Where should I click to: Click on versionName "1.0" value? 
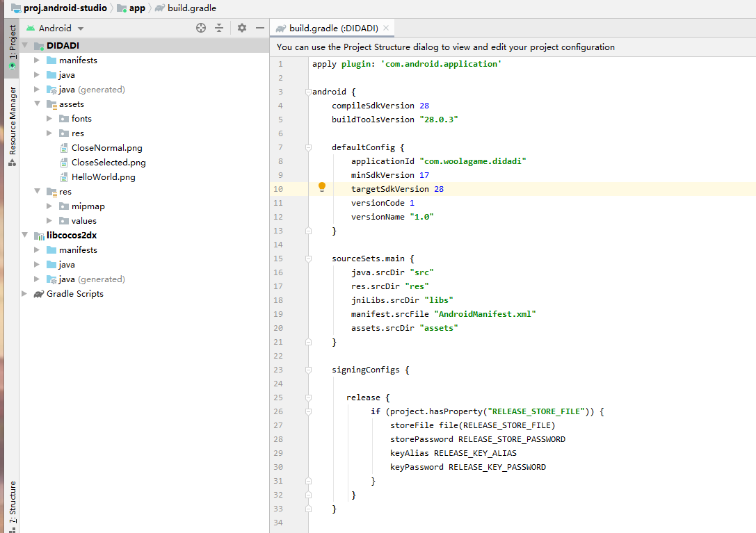[x=421, y=217]
